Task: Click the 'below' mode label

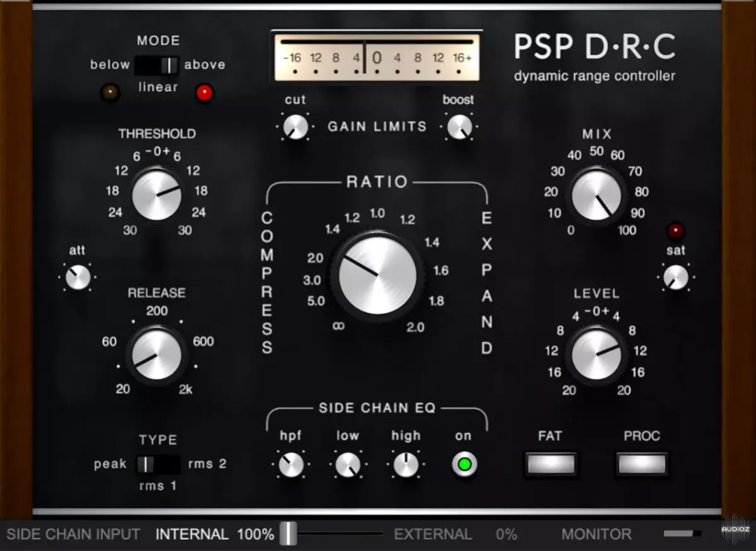Action: pyautogui.click(x=110, y=65)
